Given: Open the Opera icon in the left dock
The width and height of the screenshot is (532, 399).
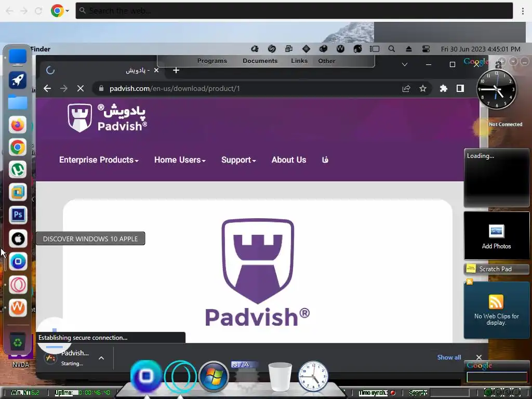Looking at the screenshot, I should pos(18,284).
